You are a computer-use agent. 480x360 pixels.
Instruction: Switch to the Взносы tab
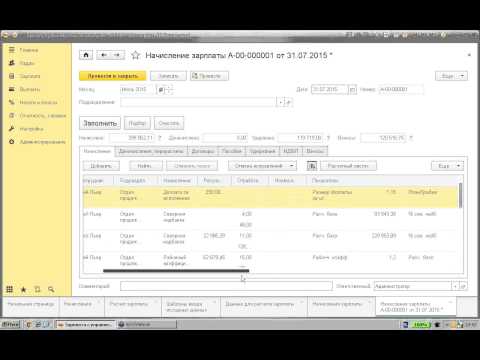pyautogui.click(x=315, y=151)
